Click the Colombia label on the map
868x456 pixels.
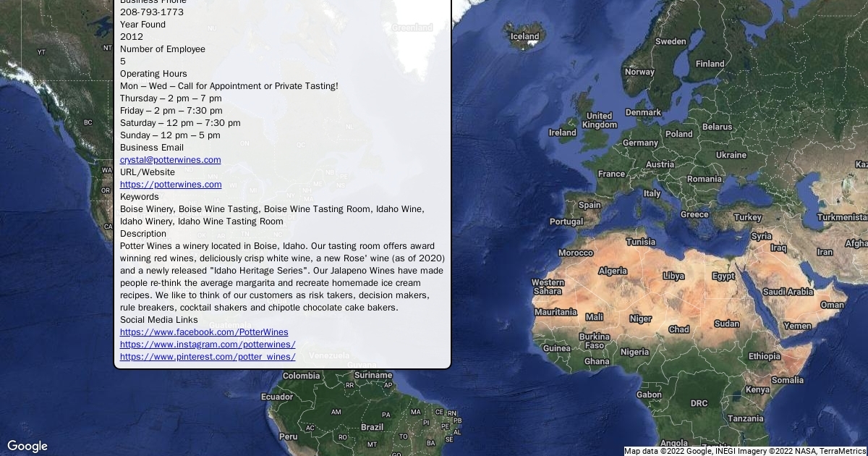[x=301, y=376]
